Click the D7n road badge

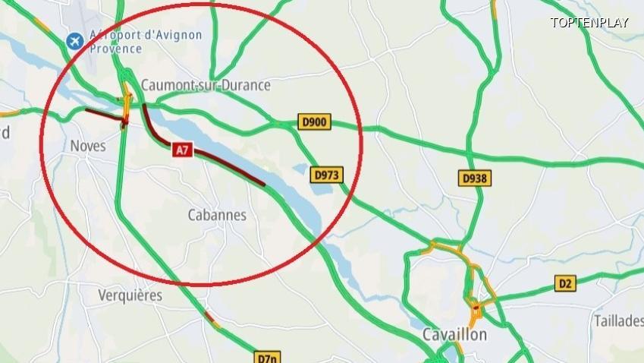click(x=267, y=357)
